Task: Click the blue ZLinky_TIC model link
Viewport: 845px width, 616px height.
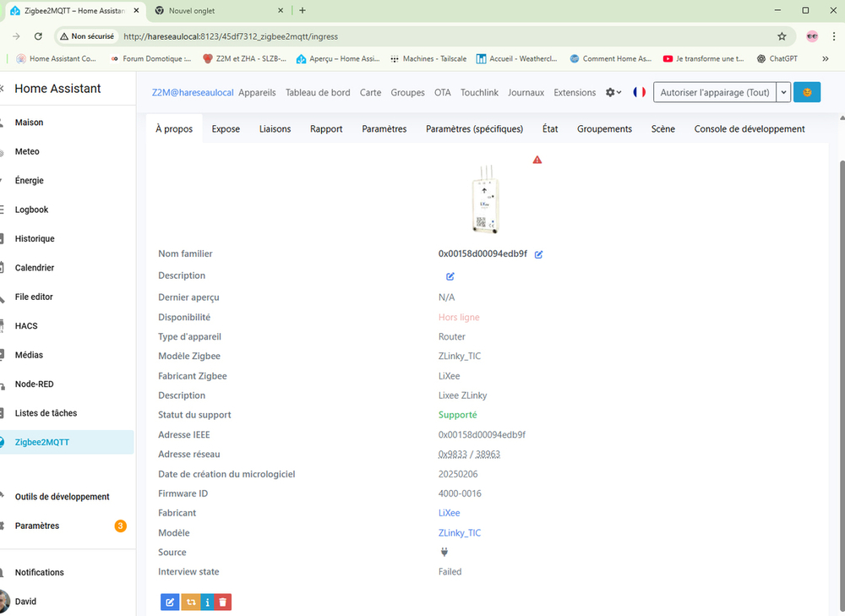Action: tap(459, 532)
